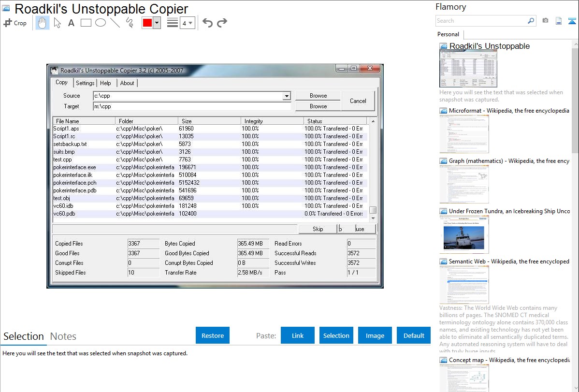
Task: Open Help tab in Unstoppable Copier
Action: click(106, 83)
